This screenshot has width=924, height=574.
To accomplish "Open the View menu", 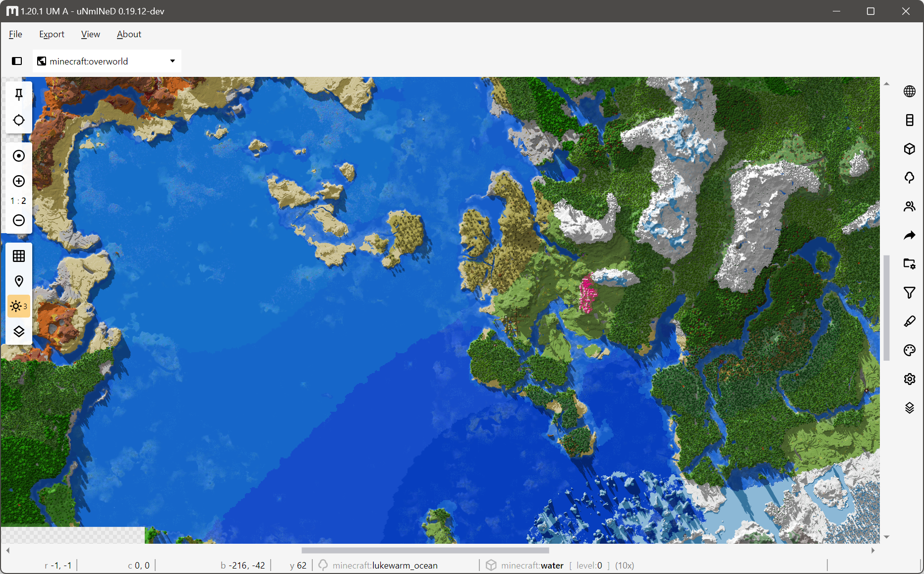I will tap(90, 34).
